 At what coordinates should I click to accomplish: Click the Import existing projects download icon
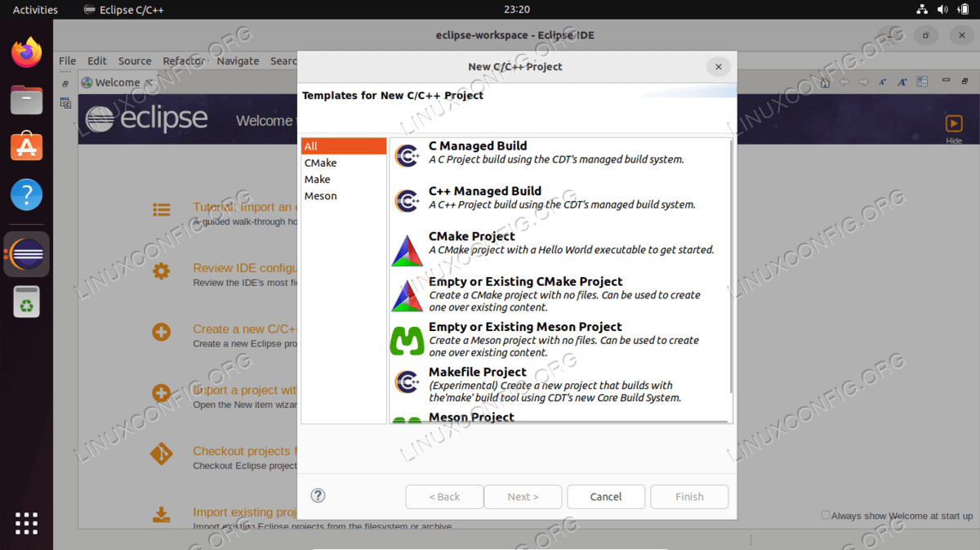pos(162,515)
